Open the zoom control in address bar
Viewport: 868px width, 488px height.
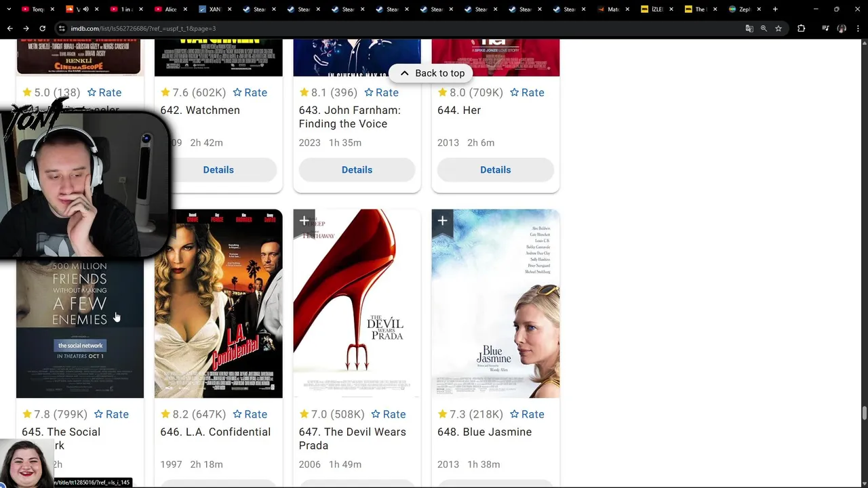764,28
